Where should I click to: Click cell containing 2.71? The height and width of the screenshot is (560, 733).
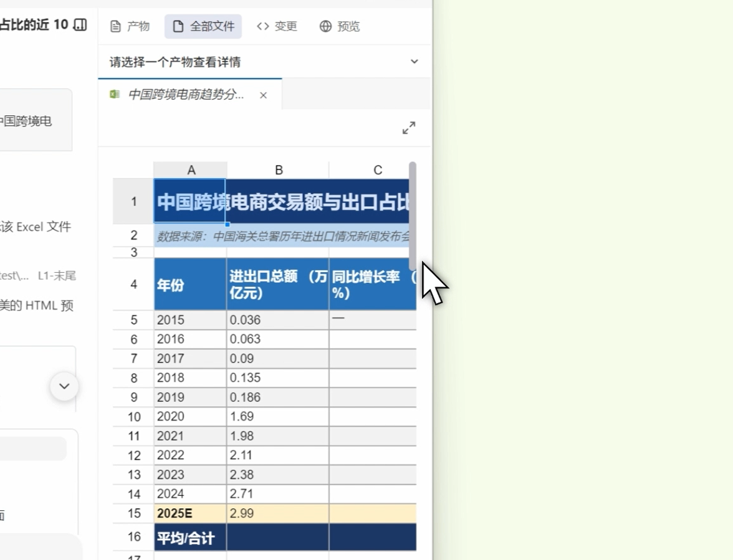tap(277, 494)
